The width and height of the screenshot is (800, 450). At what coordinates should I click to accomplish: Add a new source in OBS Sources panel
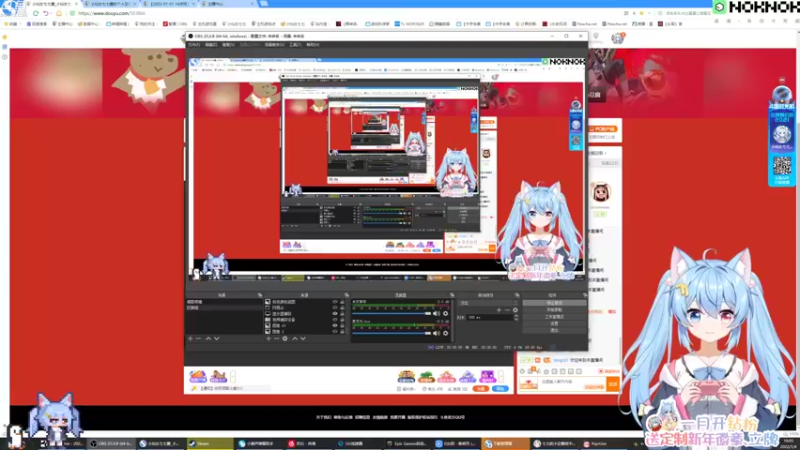(268, 339)
